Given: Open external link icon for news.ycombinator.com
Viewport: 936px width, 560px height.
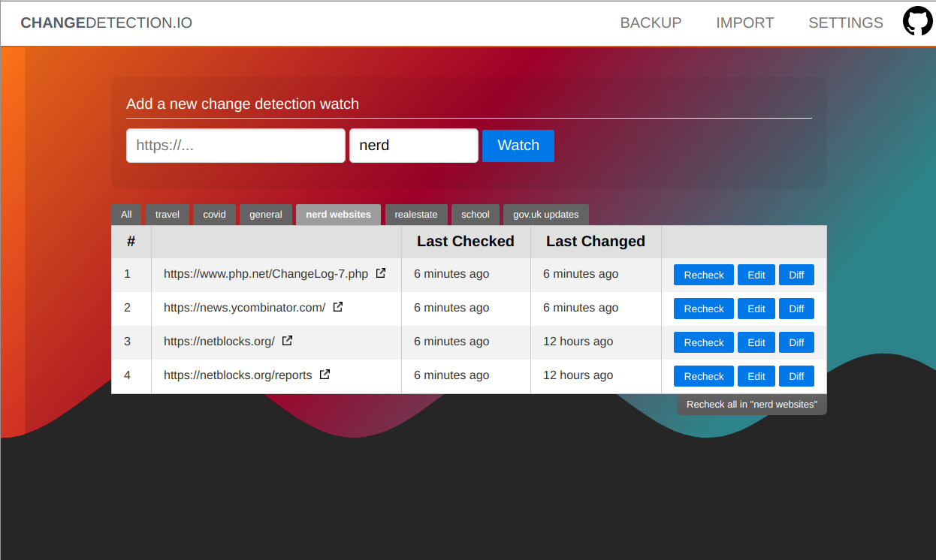Looking at the screenshot, I should click(x=338, y=307).
